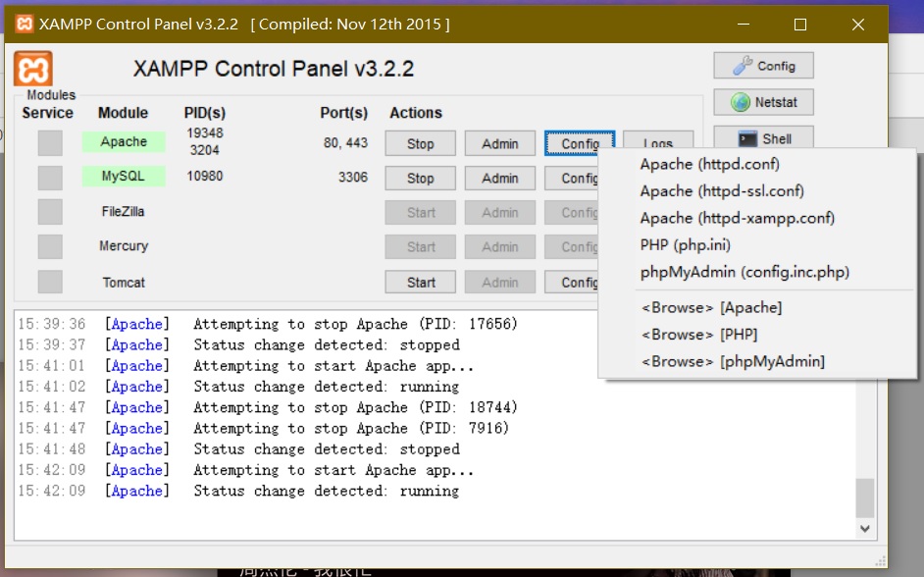This screenshot has width=924, height=577.
Task: Select <Browse> [phpMyAdmin] in the menu
Action: coord(757,361)
